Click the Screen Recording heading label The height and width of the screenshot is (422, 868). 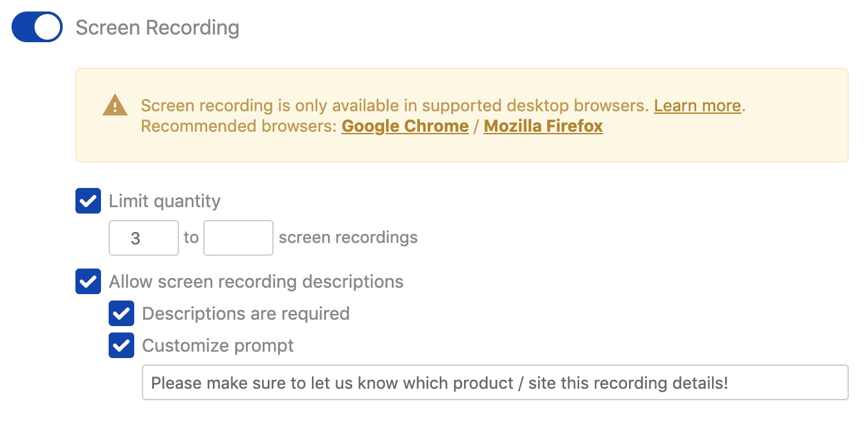click(x=157, y=27)
